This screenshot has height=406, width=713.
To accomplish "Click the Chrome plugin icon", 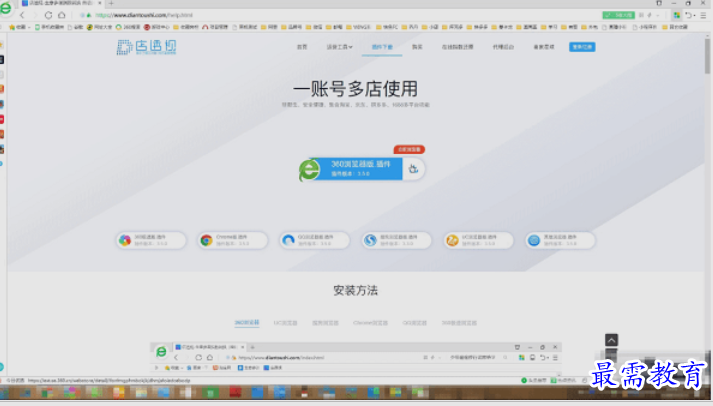I will pos(206,240).
